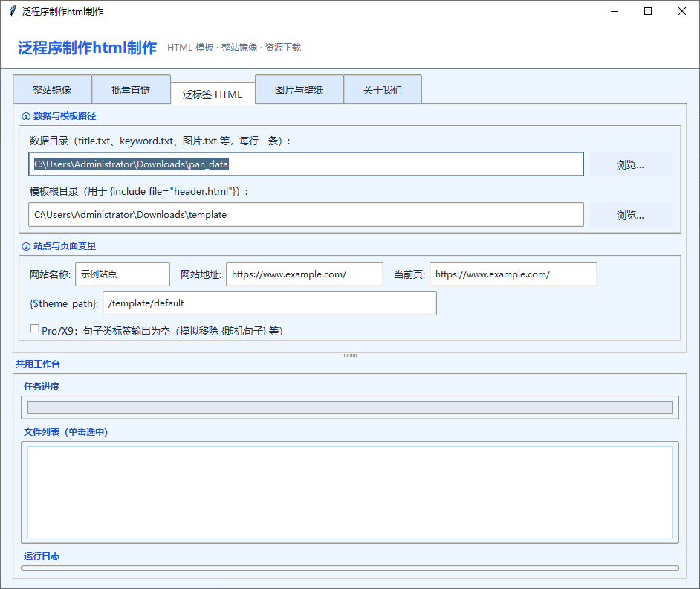This screenshot has height=589, width=700.
Task: Select the 泛标签 HTML tab
Action: [x=213, y=94]
